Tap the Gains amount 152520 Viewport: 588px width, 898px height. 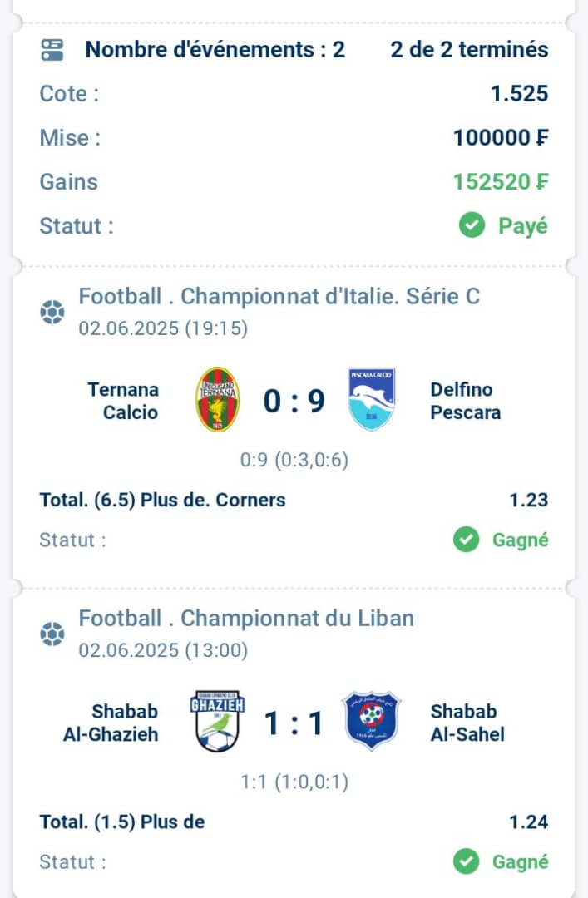(501, 182)
